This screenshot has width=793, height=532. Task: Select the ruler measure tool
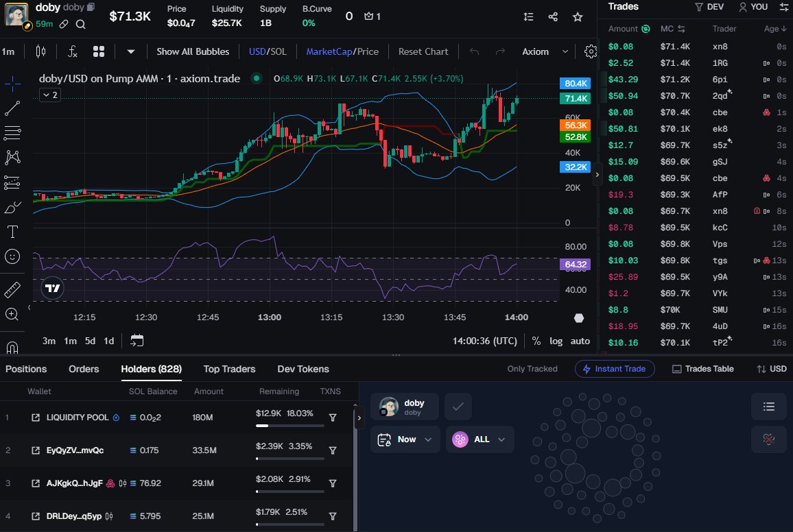12,289
